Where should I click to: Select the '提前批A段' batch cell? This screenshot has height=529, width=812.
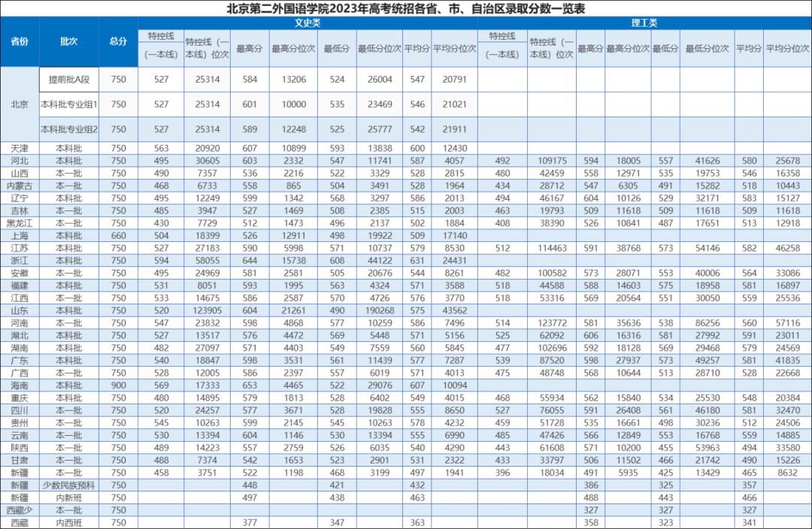pos(69,80)
